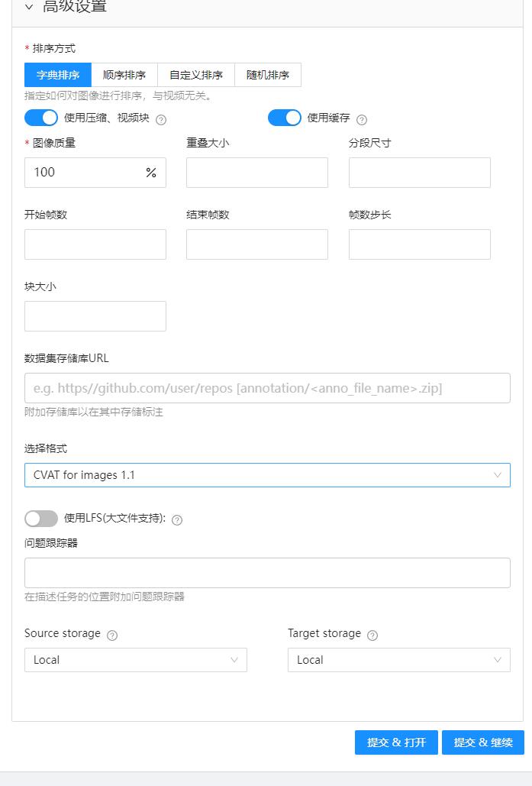Open the 选择格式 dropdown
The image size is (532, 786).
[267, 475]
